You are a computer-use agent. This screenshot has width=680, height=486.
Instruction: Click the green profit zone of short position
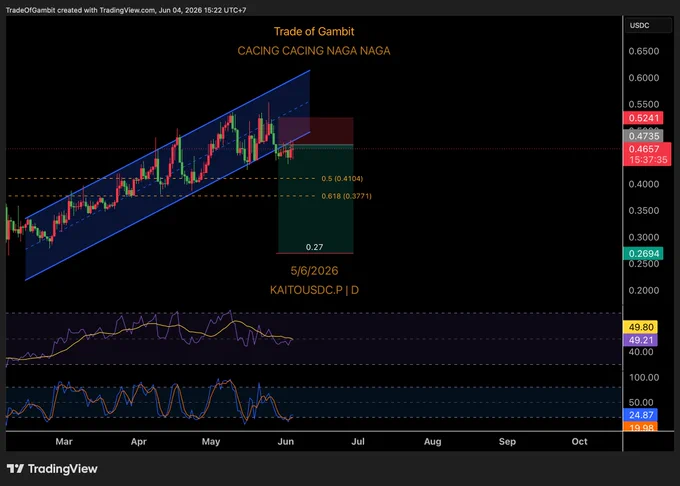pyautogui.click(x=316, y=199)
